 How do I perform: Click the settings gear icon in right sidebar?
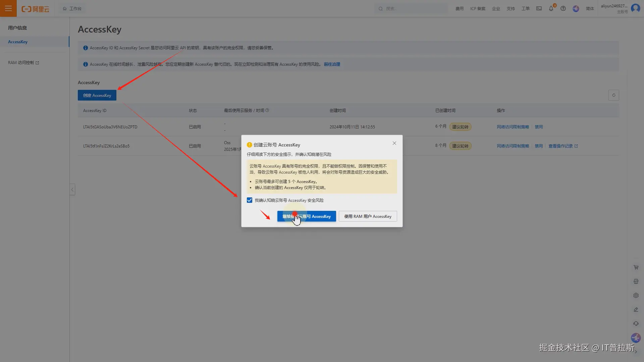pyautogui.click(x=636, y=296)
